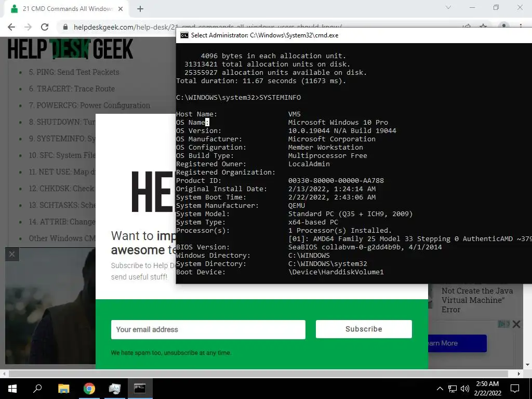The width and height of the screenshot is (532, 399).
Task: Open the '14. ATTRIB: Change' link
Action: (x=62, y=221)
